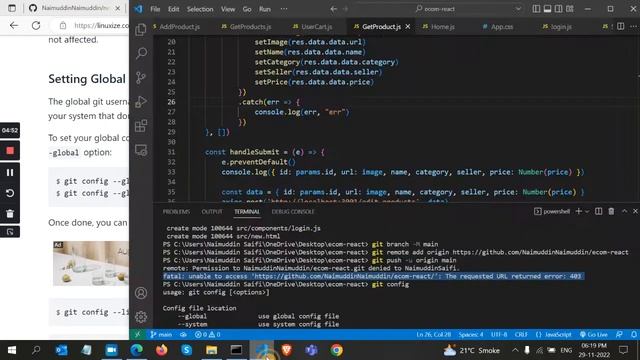Open the editor more actions ellipsis
The width and height of the screenshot is (640, 360).
pos(633,26)
